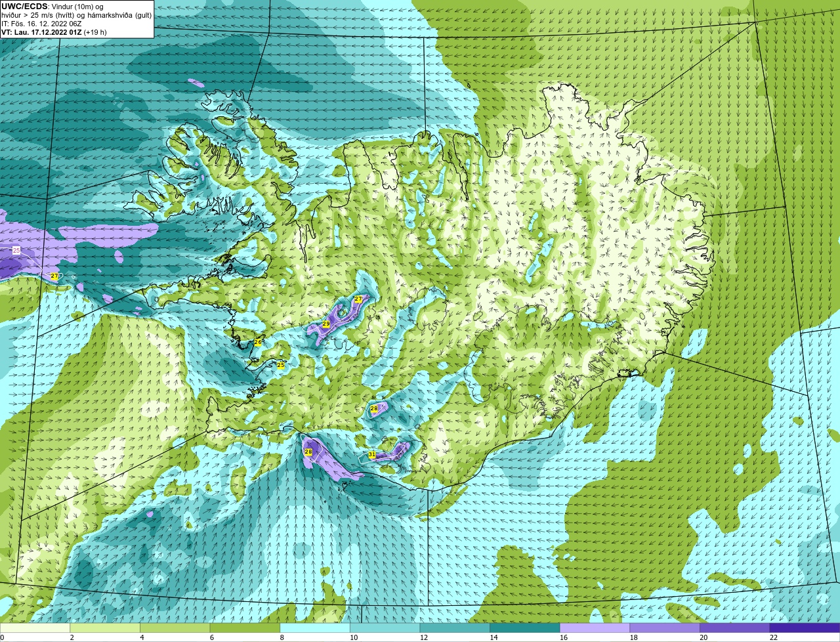Click the legend tick label 14
This screenshot has width=840, height=642.
493,637
